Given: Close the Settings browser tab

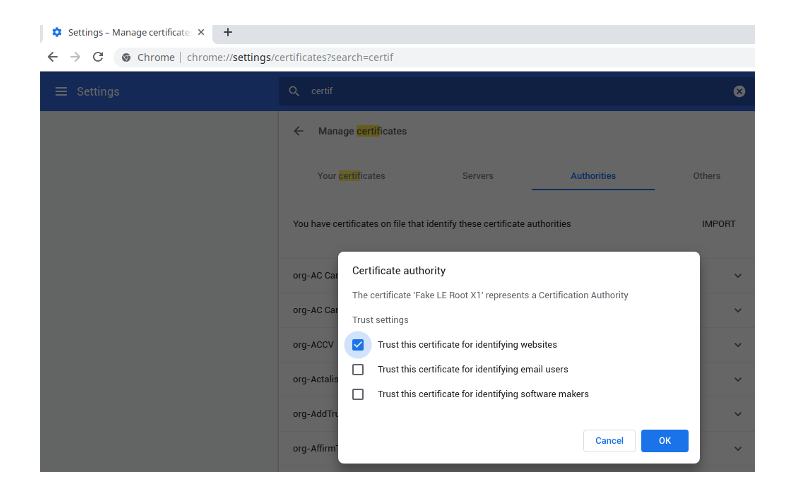Looking at the screenshot, I should click(201, 32).
